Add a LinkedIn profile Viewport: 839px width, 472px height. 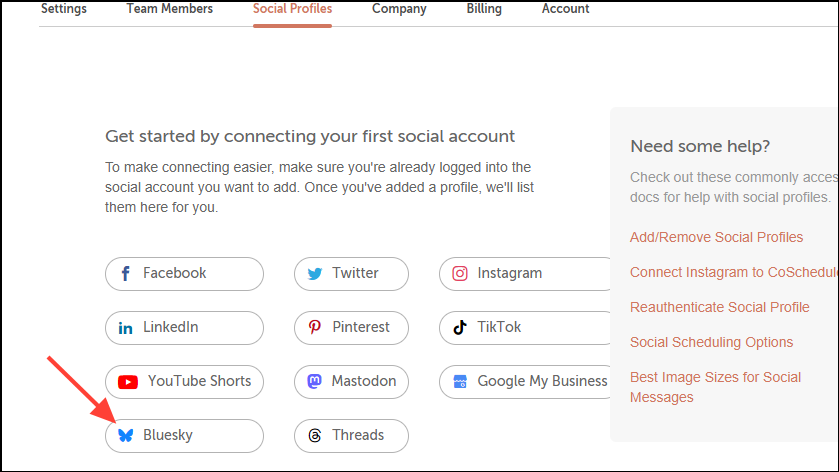pyautogui.click(x=184, y=328)
